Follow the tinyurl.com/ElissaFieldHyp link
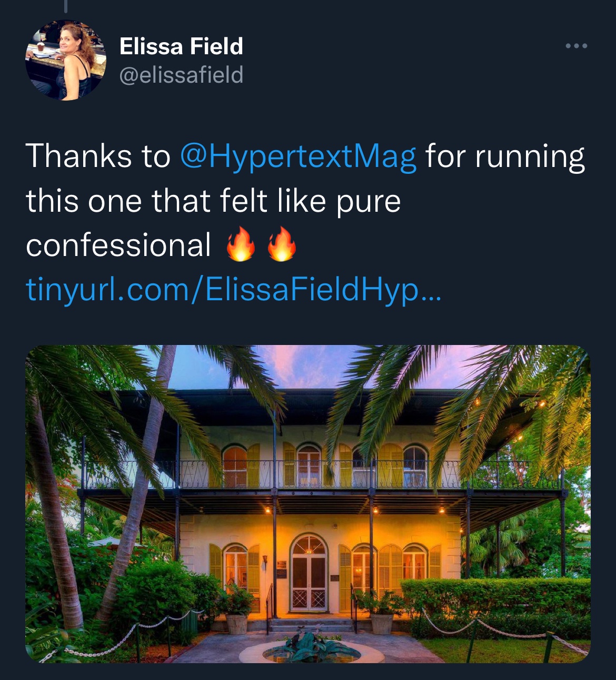Screen dimensions: 616x680 233,289
